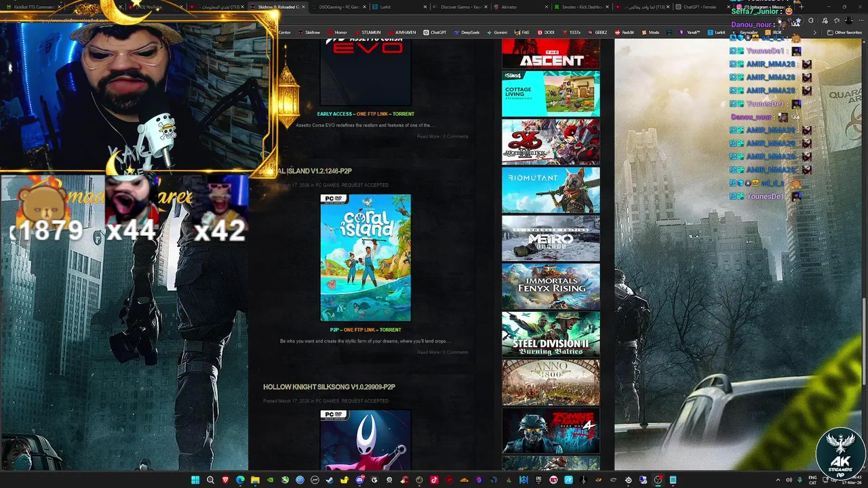Open Steel Division II Burning Baltics banner
This screenshot has height=488, width=868.
coord(551,335)
